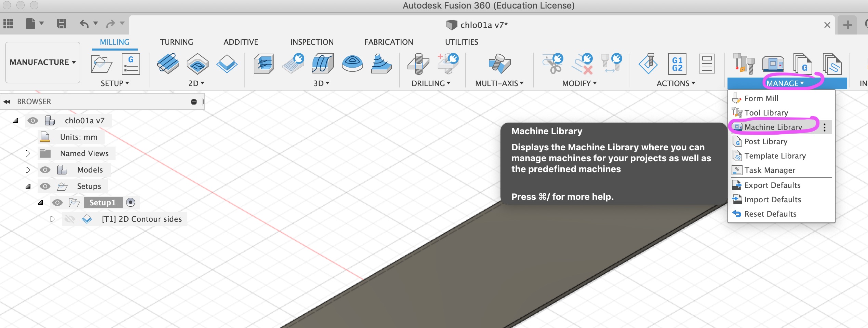This screenshot has height=328, width=868.
Task: Choose the 3D Adaptive Clearing tool
Action: pos(264,64)
